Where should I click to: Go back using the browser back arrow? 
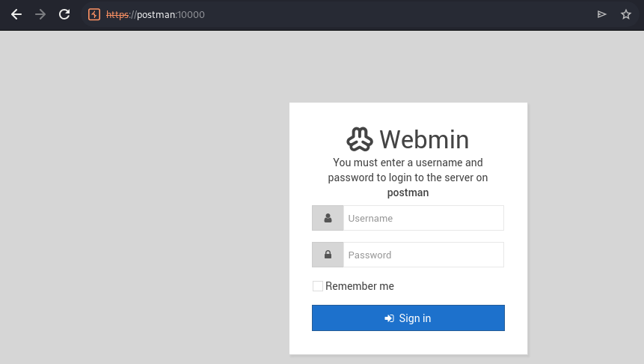point(16,14)
